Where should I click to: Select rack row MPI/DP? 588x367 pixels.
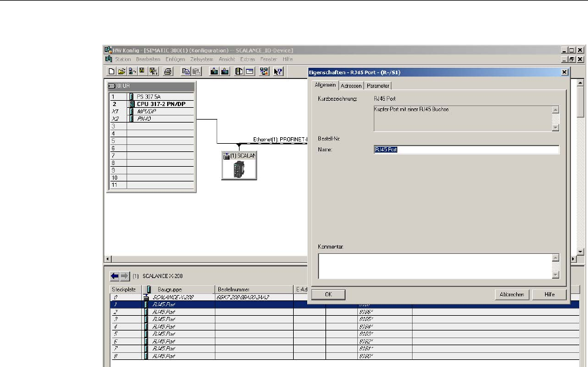152,111
